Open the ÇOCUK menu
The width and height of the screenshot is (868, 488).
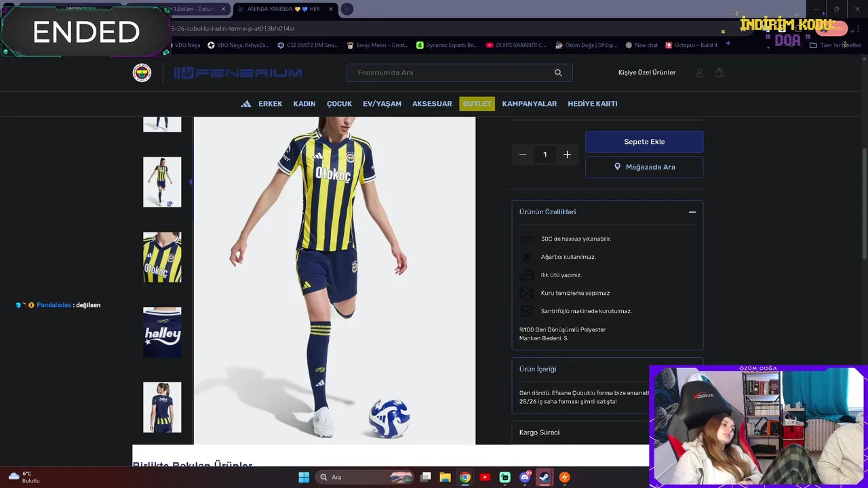(339, 104)
